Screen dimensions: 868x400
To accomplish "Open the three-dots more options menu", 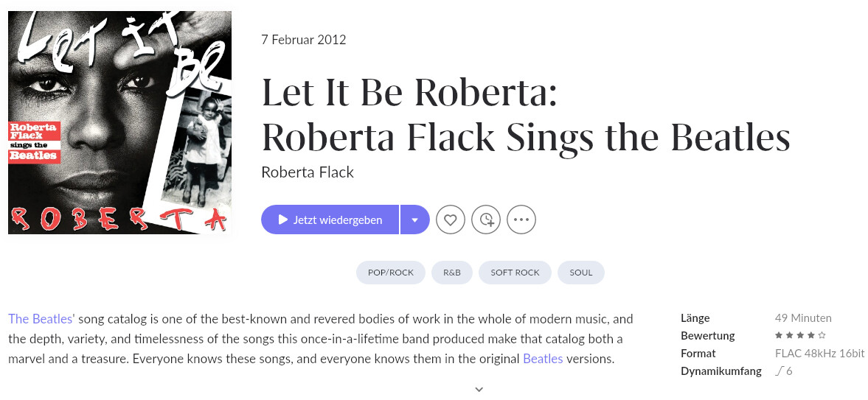I will coord(521,220).
